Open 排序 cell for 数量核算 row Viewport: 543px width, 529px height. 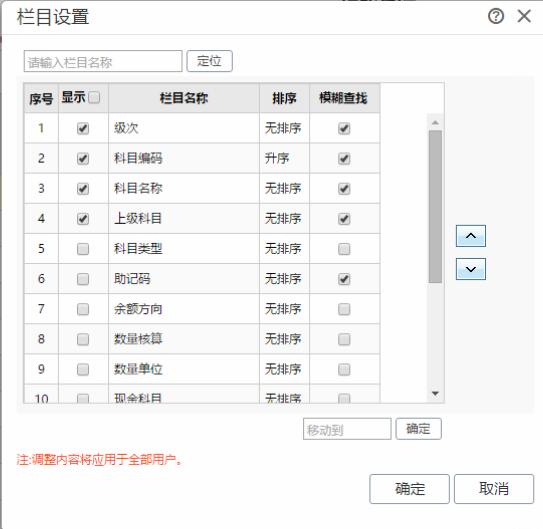284,339
